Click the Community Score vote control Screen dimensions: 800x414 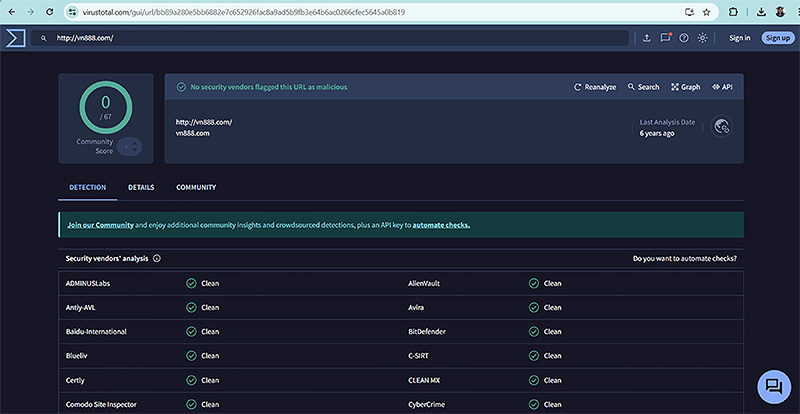[129, 147]
